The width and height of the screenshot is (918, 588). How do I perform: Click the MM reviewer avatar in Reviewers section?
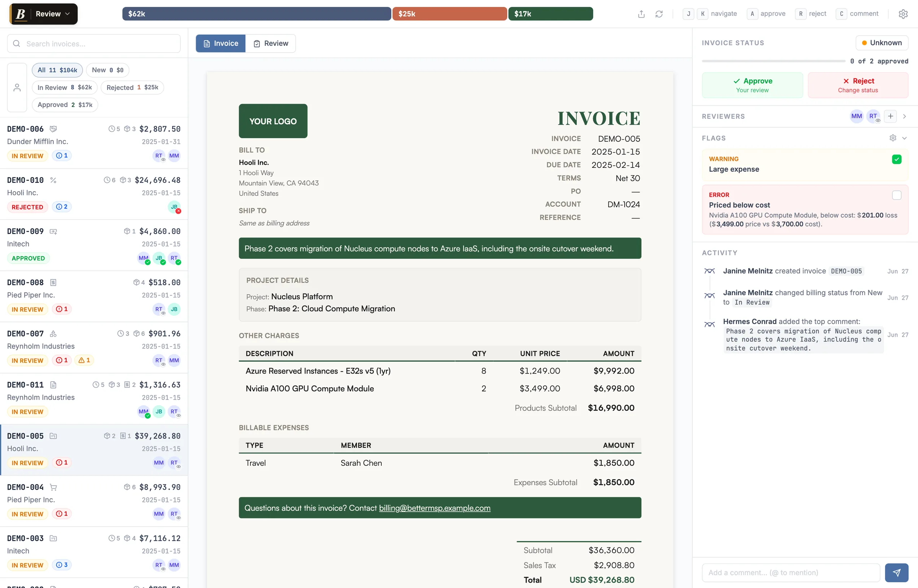click(x=856, y=116)
